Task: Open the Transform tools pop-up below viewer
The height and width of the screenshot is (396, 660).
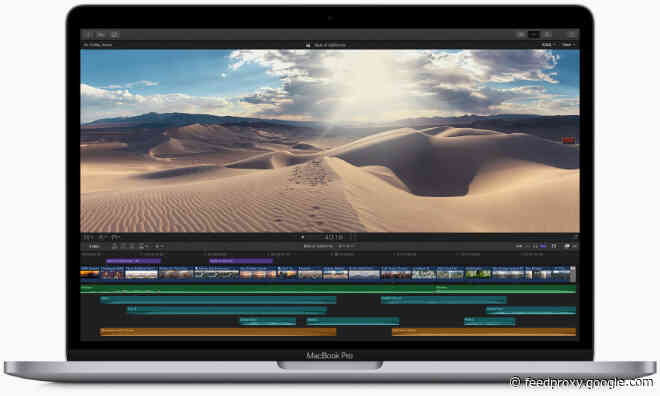Action: (88, 237)
